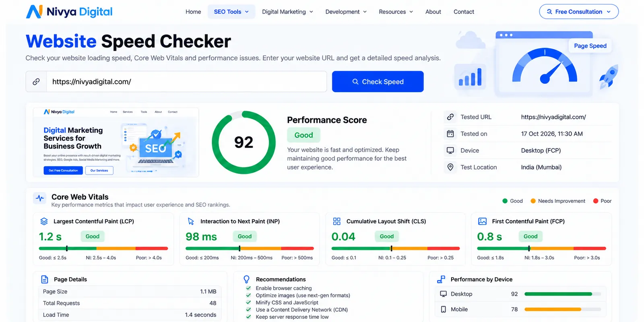
Task: Click the Load Time 1.4 seconds value
Action: (200, 315)
